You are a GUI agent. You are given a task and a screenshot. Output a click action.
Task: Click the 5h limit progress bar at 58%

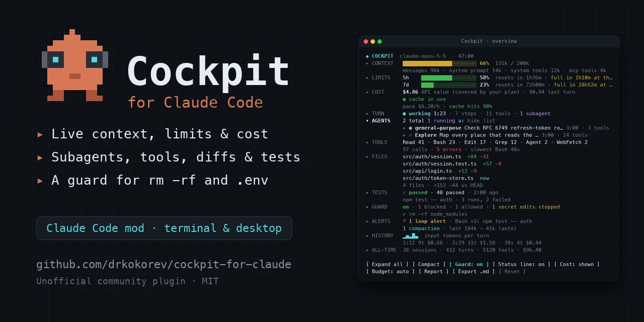449,78
